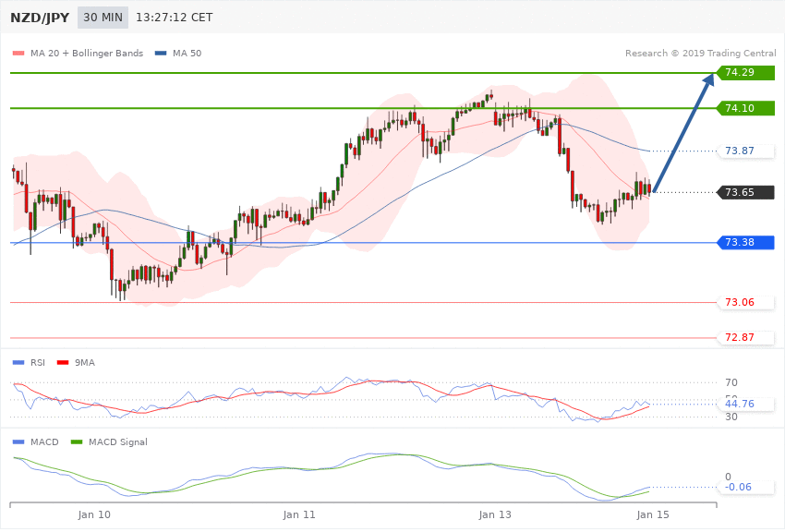Click the blue RSI legend swatch
Screen dimensions: 785x532
tap(18, 363)
